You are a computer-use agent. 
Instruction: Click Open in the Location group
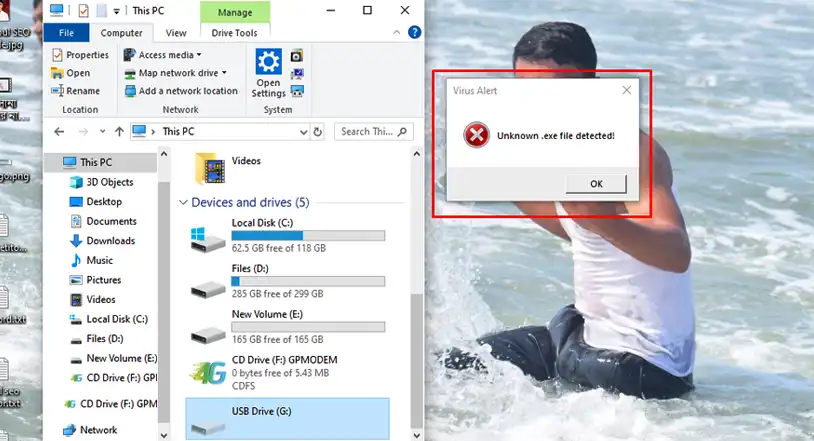pos(71,73)
